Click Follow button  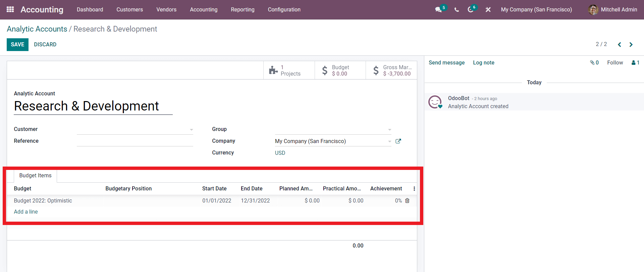[x=615, y=62]
